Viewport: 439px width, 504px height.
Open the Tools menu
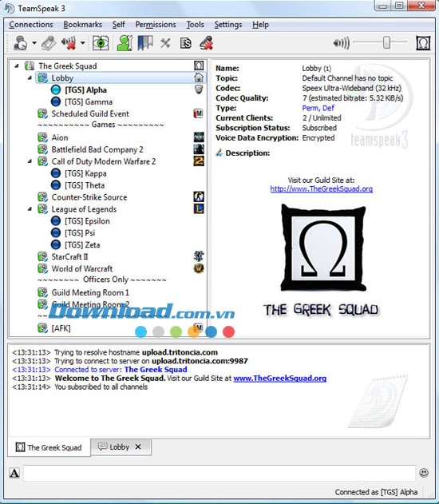[195, 25]
